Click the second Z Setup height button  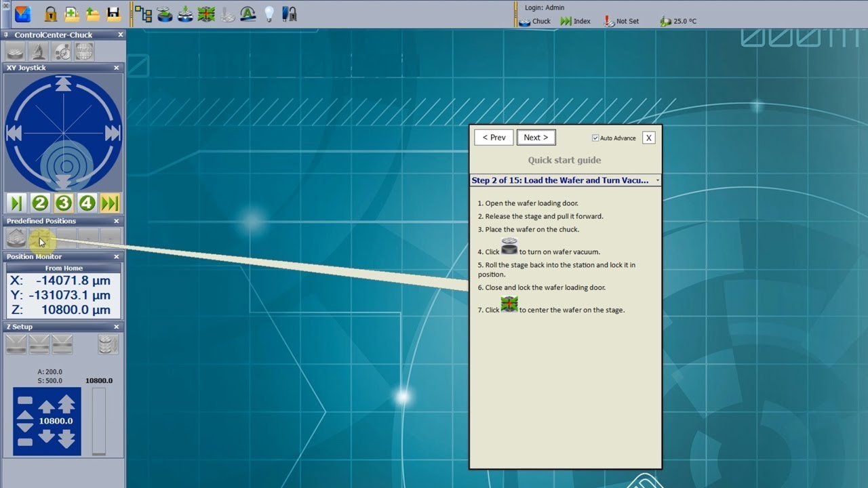click(39, 344)
